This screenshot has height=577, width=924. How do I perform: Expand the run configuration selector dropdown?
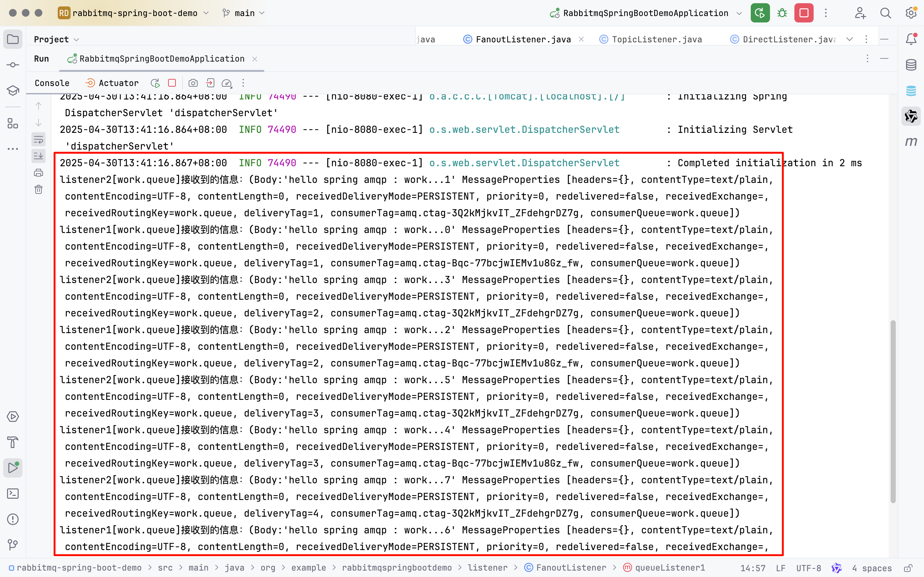pos(739,13)
